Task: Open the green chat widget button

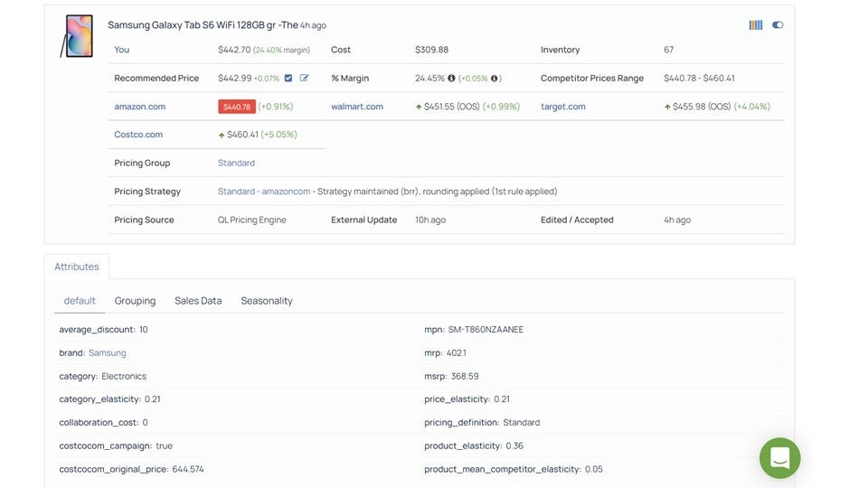Action: click(x=779, y=458)
